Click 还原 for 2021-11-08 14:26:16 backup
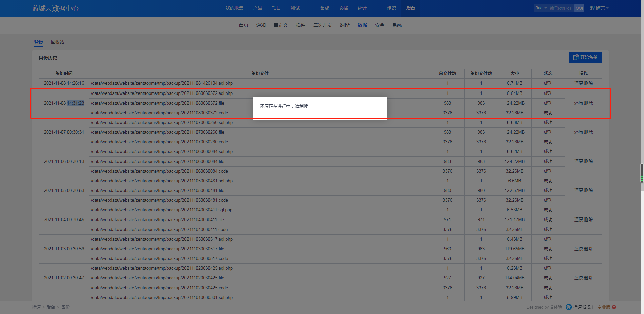 coord(578,83)
